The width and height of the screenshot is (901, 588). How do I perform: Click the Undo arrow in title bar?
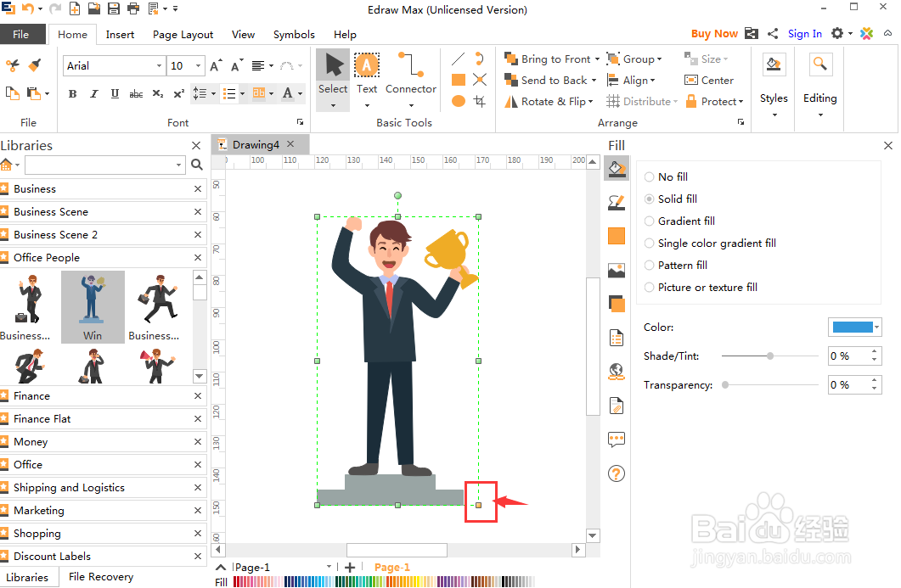pos(27,8)
